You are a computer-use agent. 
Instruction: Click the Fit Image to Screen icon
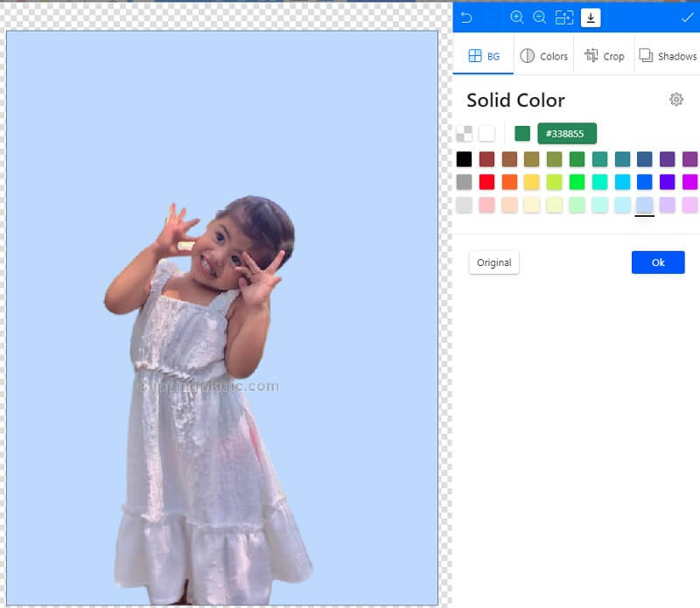(x=566, y=17)
